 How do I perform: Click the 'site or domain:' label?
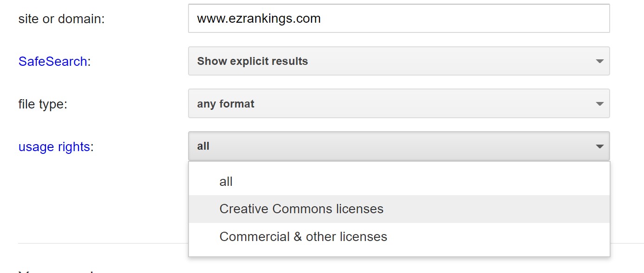click(61, 19)
